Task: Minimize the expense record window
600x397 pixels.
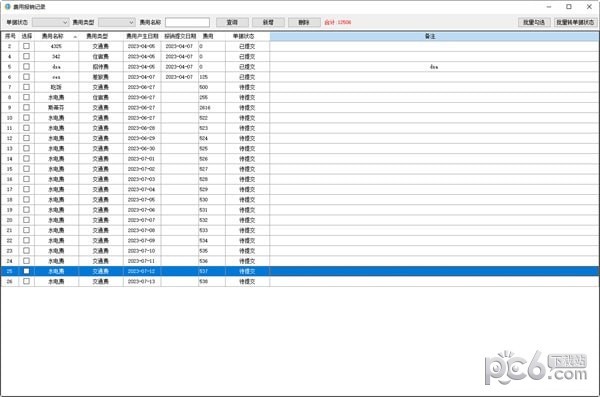Action: tap(549, 7)
